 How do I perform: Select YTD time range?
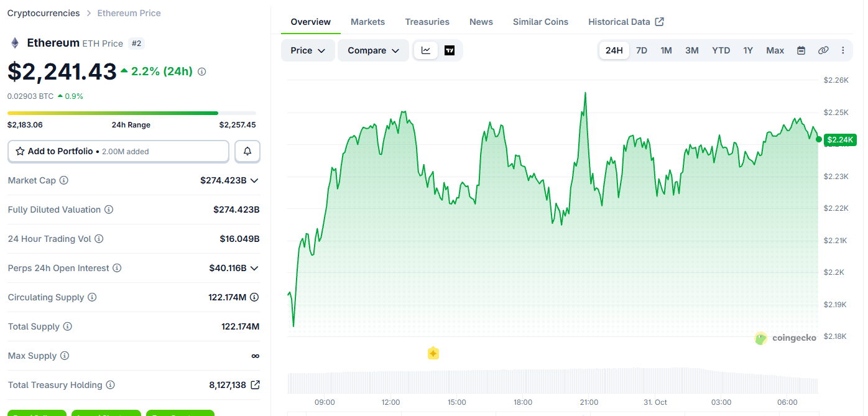click(x=721, y=50)
